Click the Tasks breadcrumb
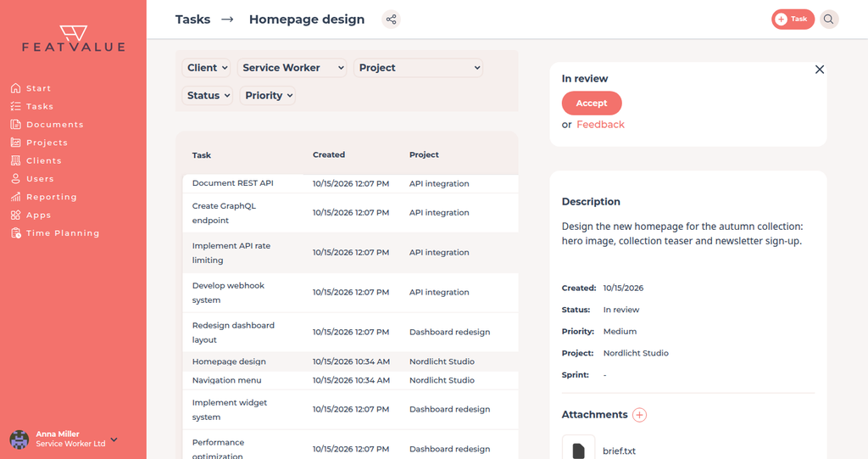The width and height of the screenshot is (868, 459). [x=192, y=20]
